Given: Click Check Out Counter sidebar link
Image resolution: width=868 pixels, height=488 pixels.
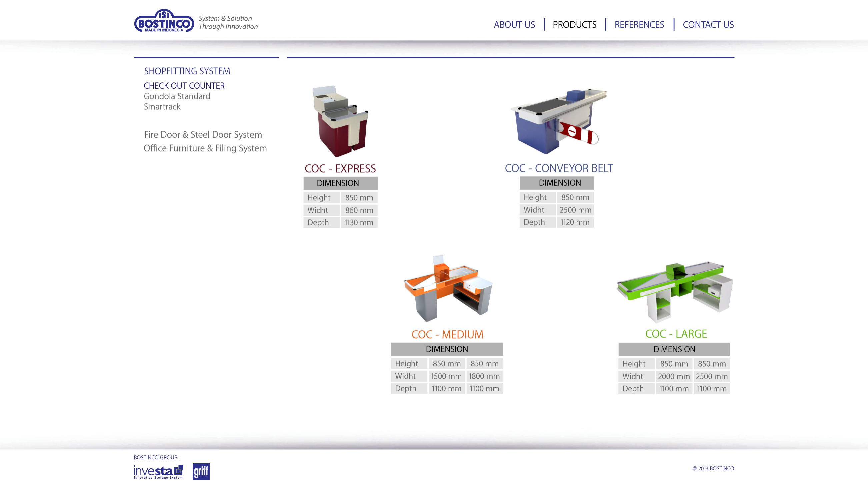Looking at the screenshot, I should (x=184, y=86).
